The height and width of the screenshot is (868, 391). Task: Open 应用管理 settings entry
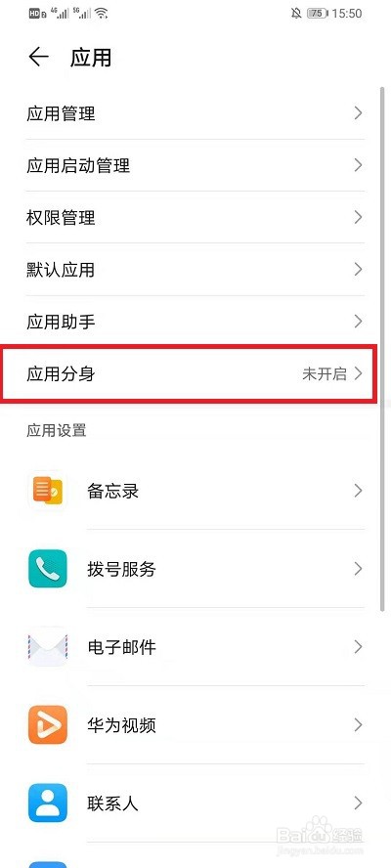pyautogui.click(x=195, y=113)
